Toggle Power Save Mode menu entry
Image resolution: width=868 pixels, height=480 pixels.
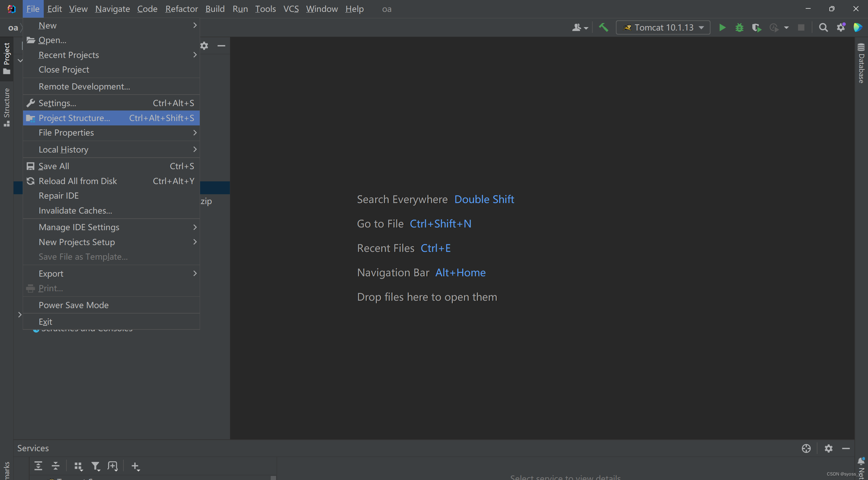point(74,305)
